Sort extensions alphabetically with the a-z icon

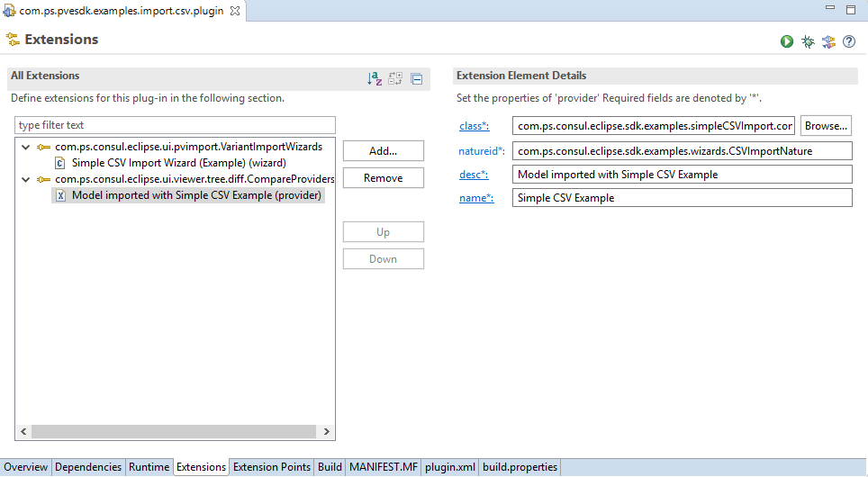click(x=375, y=79)
